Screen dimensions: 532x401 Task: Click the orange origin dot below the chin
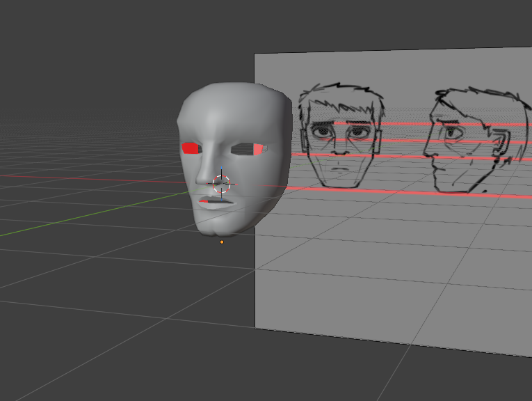click(222, 242)
